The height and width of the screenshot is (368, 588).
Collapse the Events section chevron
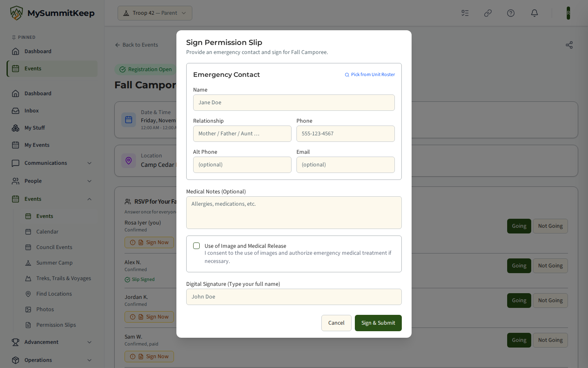click(x=89, y=199)
